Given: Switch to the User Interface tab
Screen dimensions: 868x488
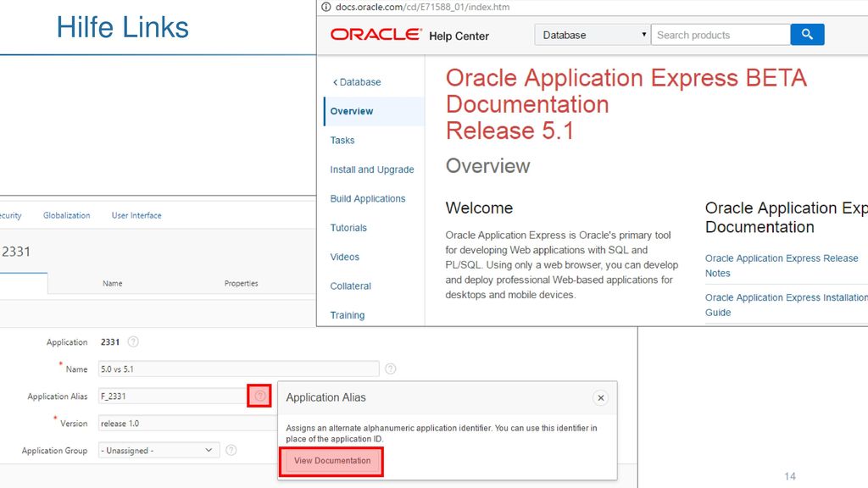Looking at the screenshot, I should tap(136, 215).
